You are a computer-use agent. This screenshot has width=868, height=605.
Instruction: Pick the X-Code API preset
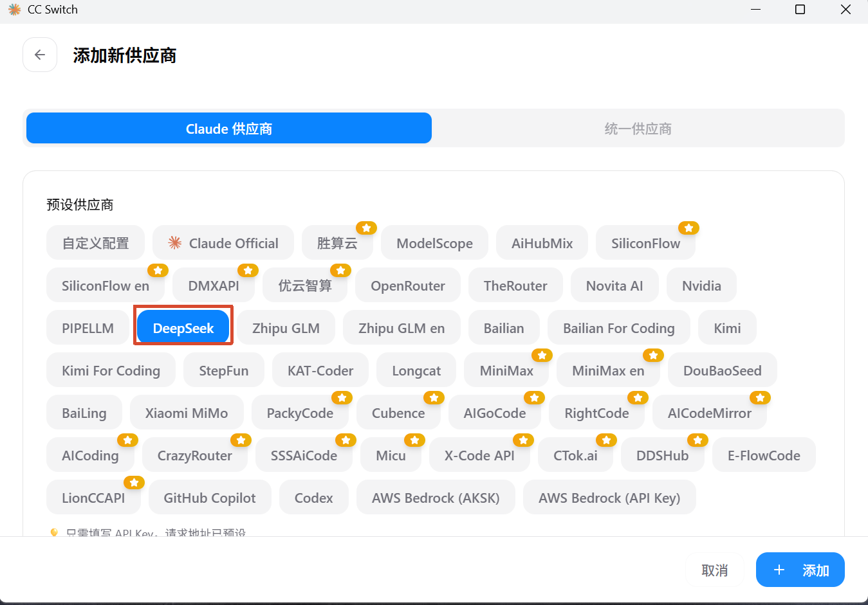coord(479,455)
